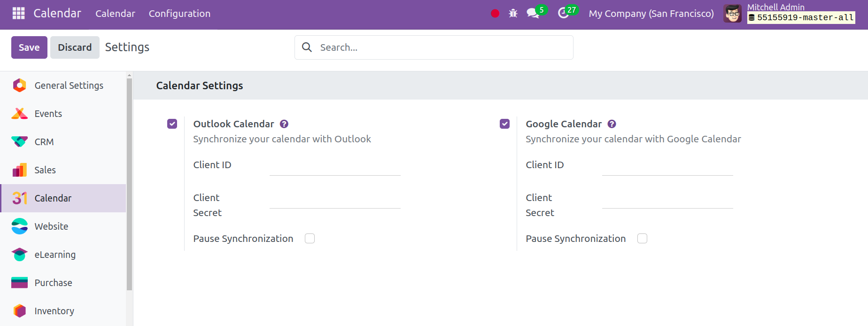The image size is (868, 326).
Task: Click the Inventory box icon
Action: click(x=19, y=311)
